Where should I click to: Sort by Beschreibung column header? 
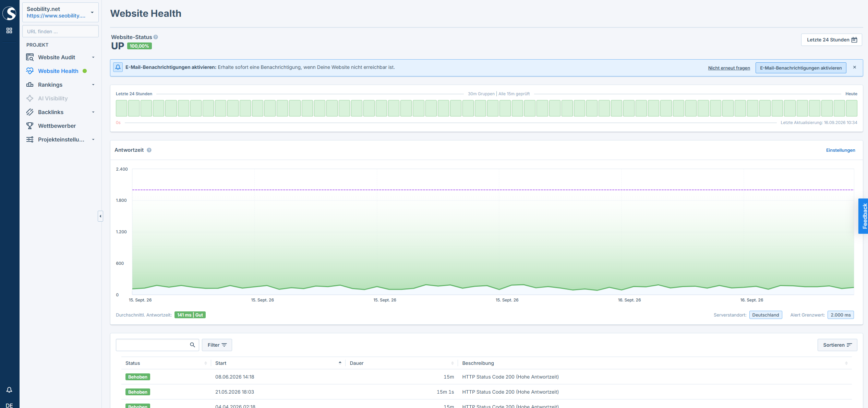pyautogui.click(x=654, y=363)
